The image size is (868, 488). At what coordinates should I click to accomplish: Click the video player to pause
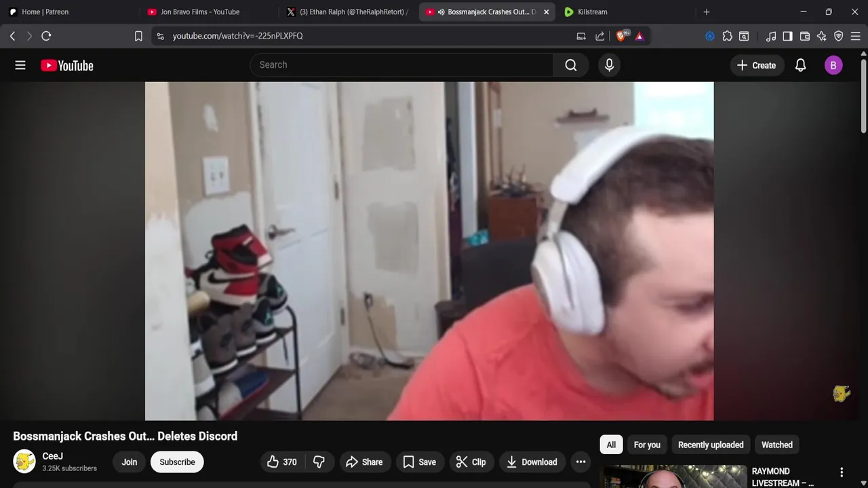[429, 251]
